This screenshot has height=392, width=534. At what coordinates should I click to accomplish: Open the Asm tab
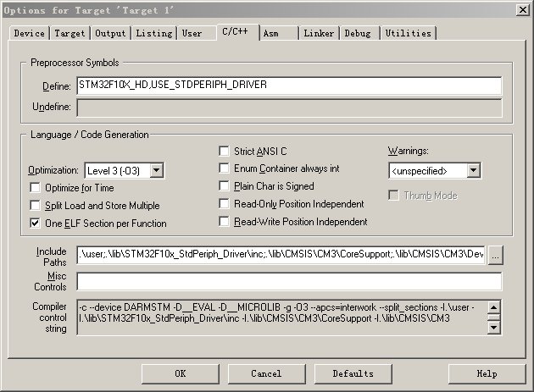279,33
